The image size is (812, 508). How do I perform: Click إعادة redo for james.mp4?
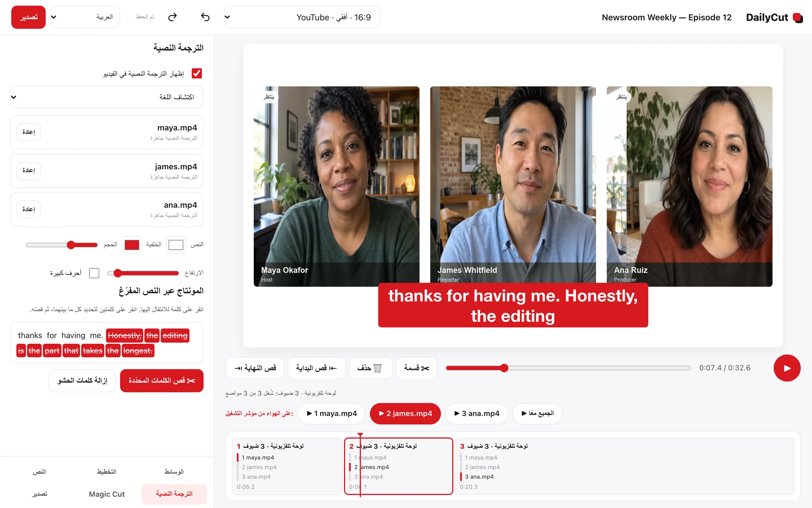click(28, 171)
